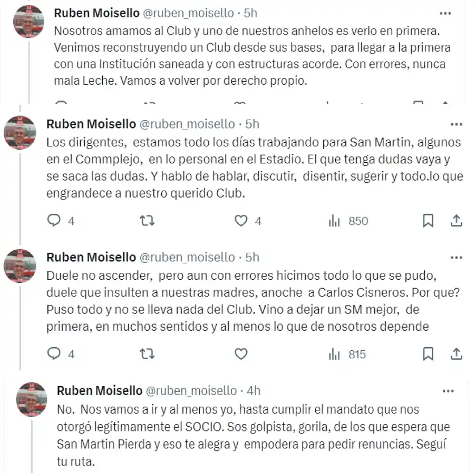Open Ruben Moisello's profile from the top tweet

pos(96,13)
